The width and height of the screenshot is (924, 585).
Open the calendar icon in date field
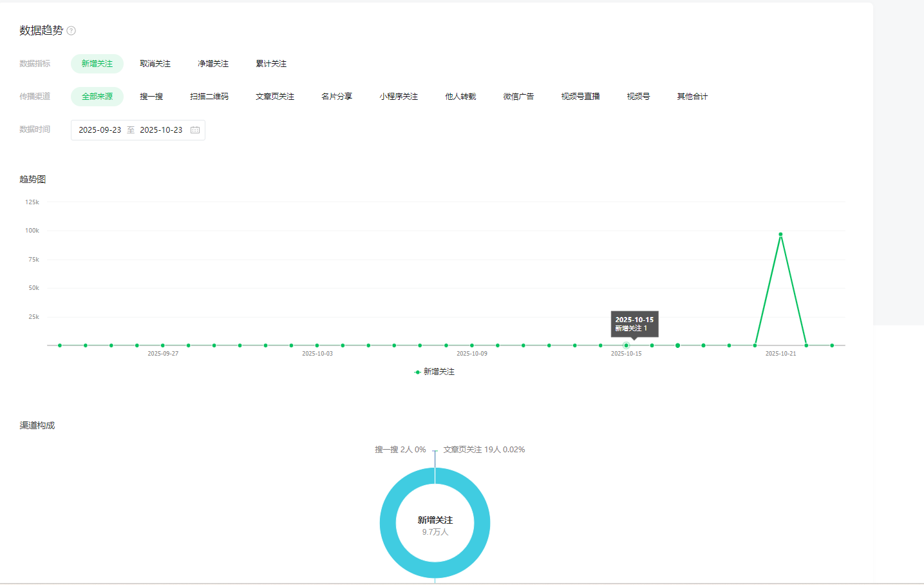[x=195, y=130]
